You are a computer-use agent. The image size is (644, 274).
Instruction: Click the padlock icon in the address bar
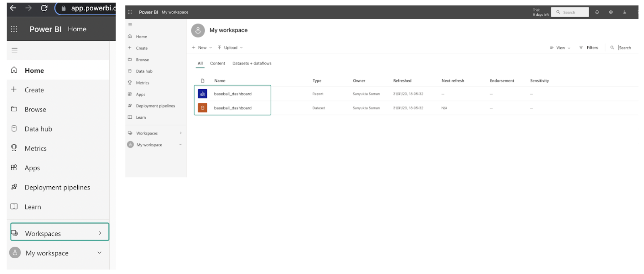tap(64, 8)
